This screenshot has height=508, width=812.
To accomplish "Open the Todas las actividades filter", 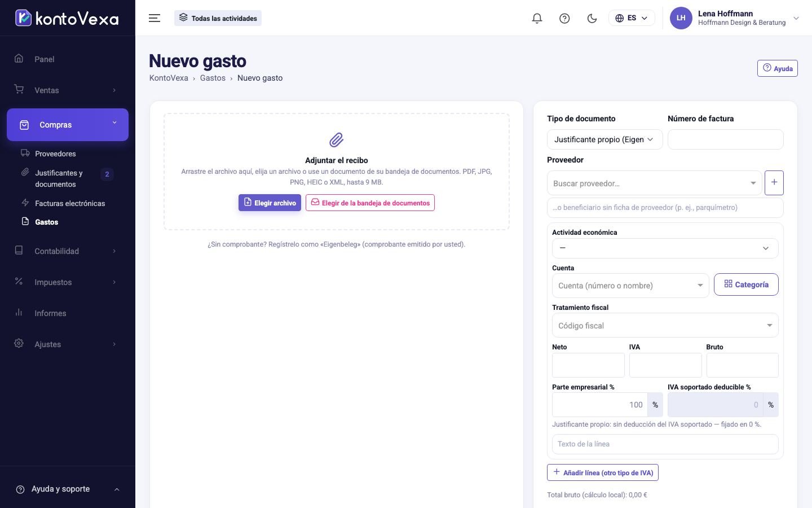I will [x=218, y=18].
